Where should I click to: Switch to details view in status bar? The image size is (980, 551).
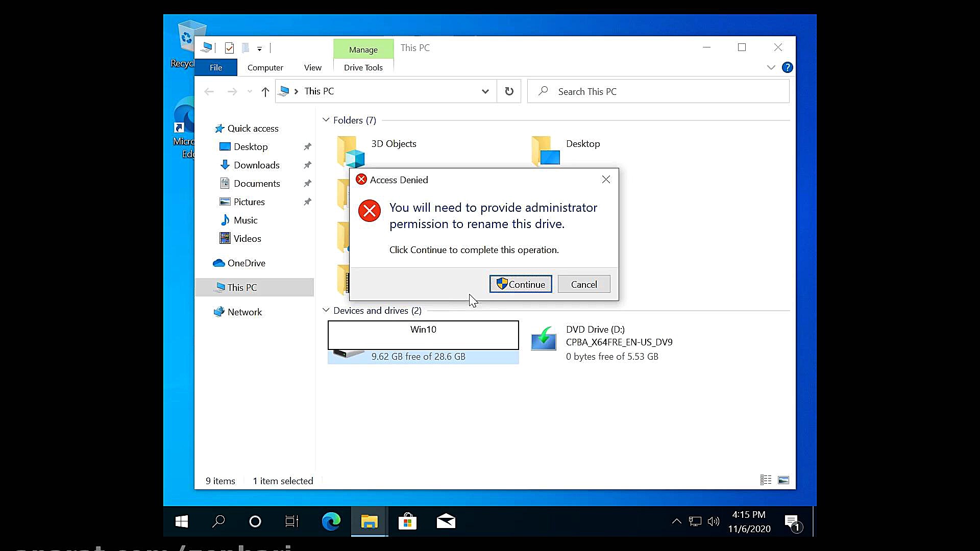pos(766,480)
